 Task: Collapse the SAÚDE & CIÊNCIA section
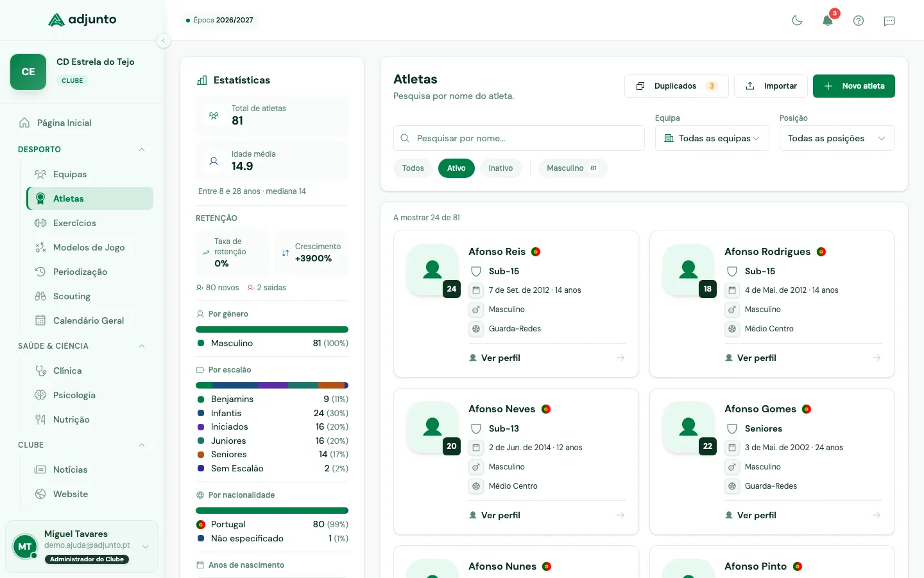(x=142, y=346)
